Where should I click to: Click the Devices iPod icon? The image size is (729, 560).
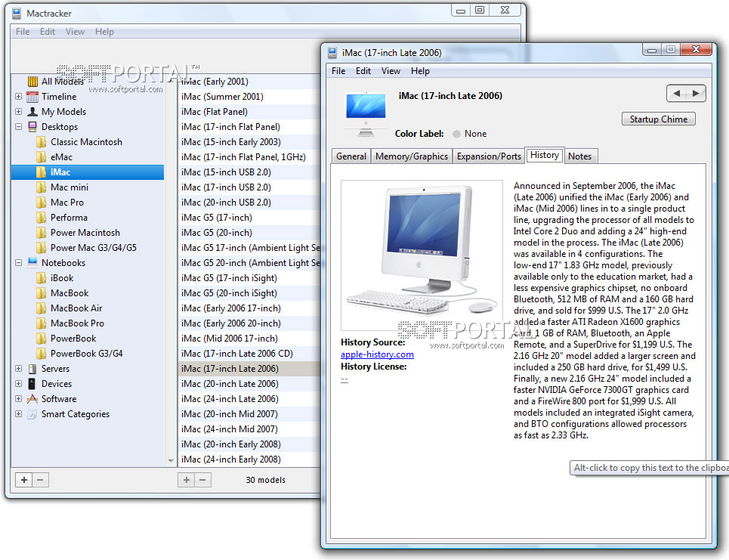pyautogui.click(x=32, y=384)
